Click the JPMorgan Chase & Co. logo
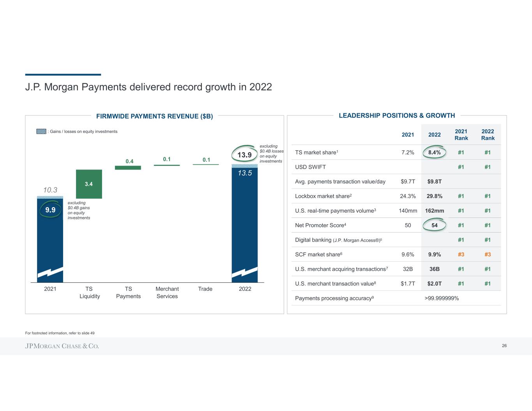532x411 pixels. 62,346
